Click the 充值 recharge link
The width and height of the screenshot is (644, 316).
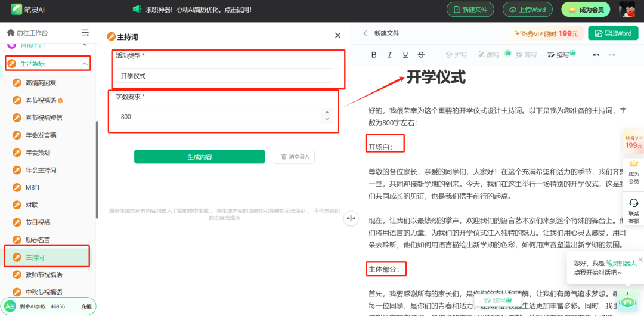click(x=86, y=306)
